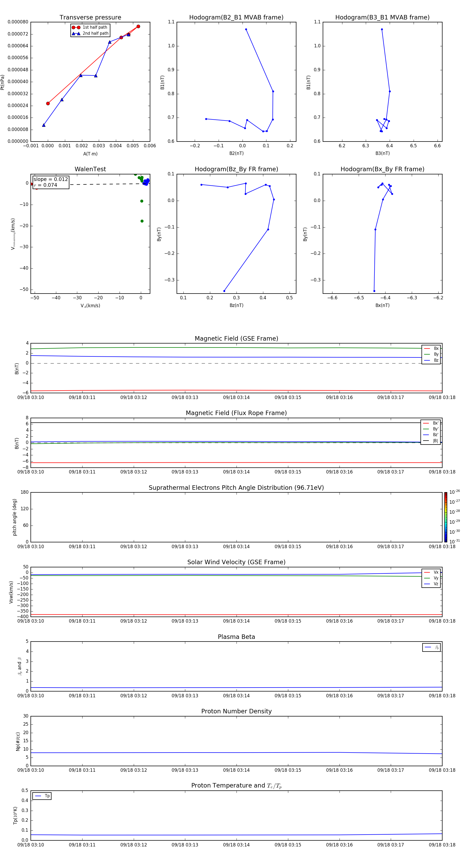Click the 'Hodogram(B3_B1 MVAB frame)' title

tap(382, 17)
